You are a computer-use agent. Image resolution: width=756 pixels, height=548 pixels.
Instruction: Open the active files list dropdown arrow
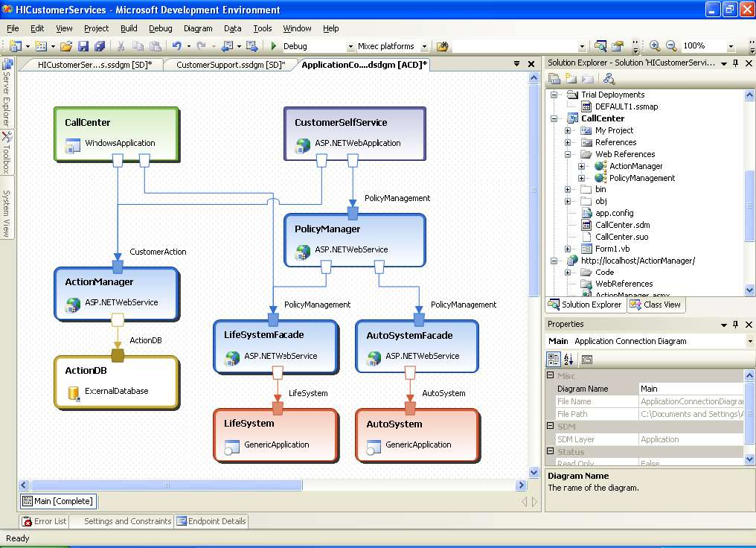pyautogui.click(x=517, y=64)
